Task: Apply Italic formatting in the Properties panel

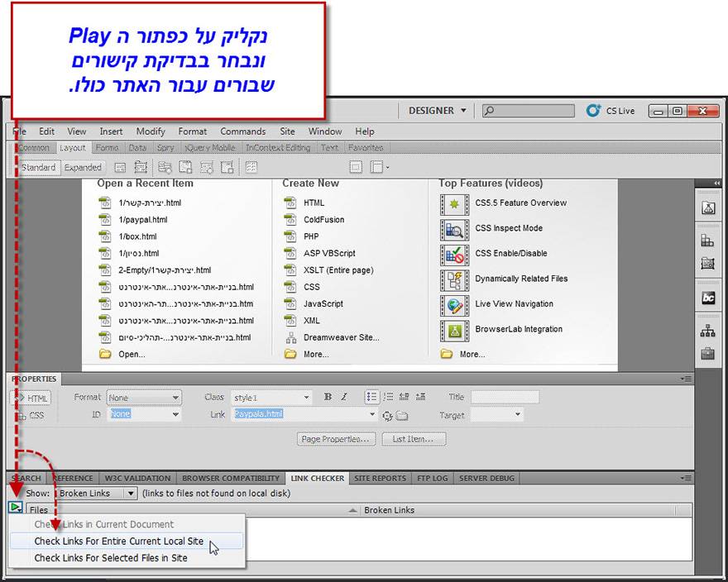Action: click(343, 398)
